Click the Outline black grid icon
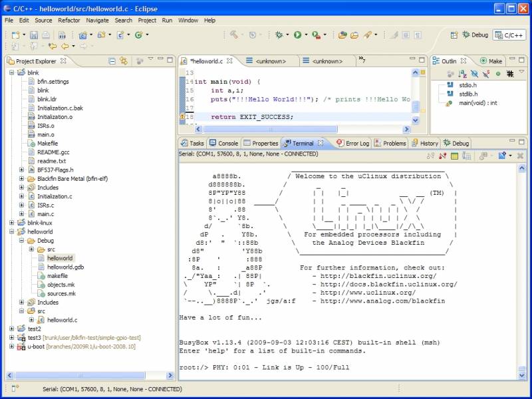This screenshot has height=399, width=532. click(x=510, y=74)
